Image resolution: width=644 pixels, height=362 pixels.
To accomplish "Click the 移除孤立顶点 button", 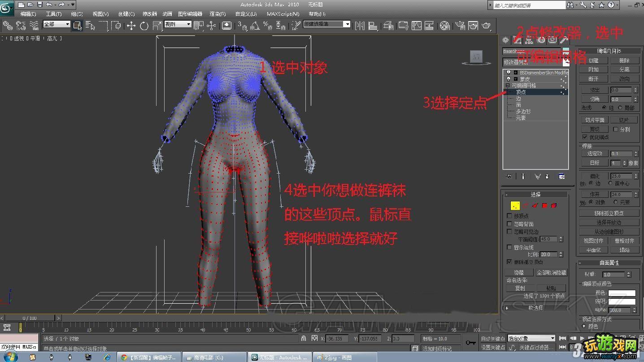I will click(609, 213).
